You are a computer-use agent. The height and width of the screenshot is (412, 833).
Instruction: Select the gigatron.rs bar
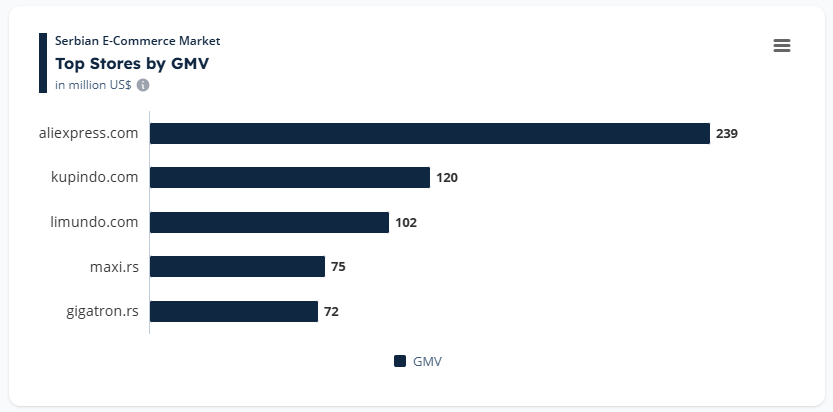pos(234,311)
